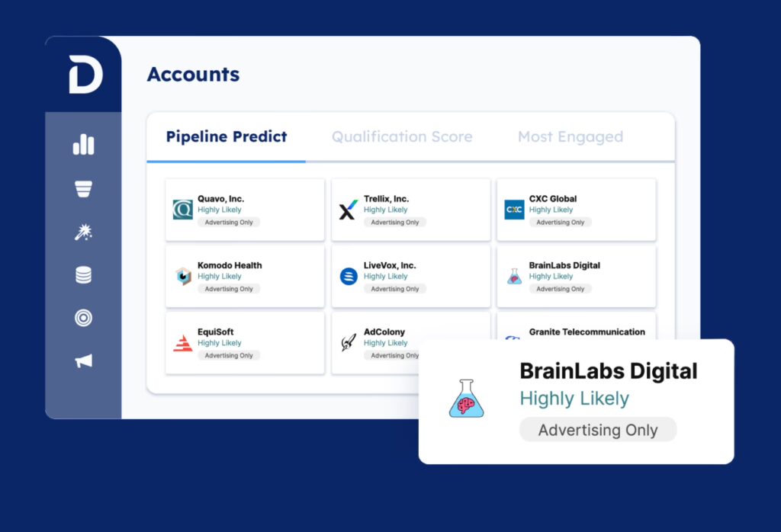
Task: Open the bar chart analytics icon
Action: click(x=83, y=145)
